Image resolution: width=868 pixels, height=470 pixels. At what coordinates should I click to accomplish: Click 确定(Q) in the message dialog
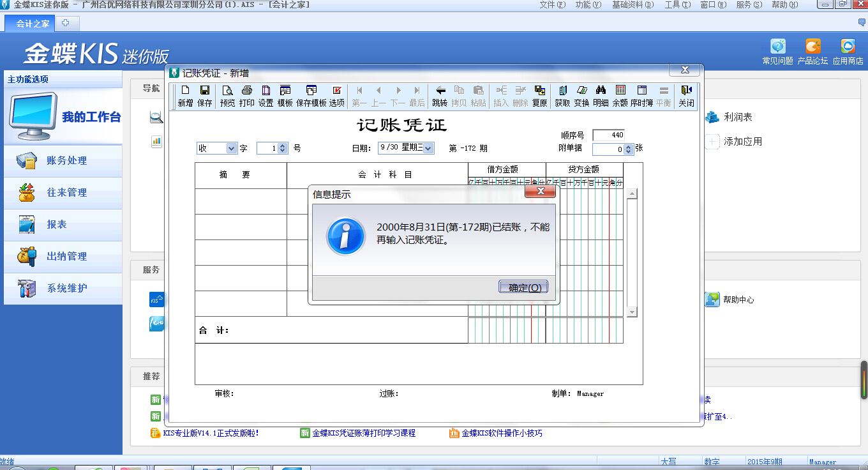[523, 287]
